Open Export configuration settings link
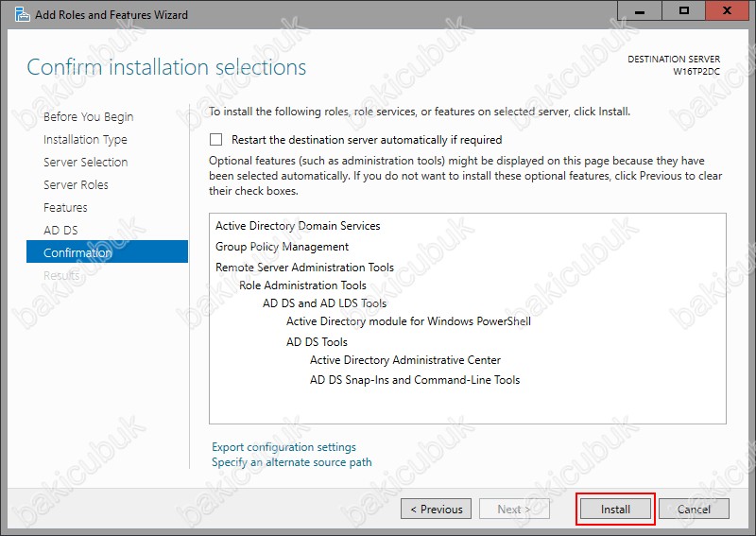This screenshot has height=536, width=756. [284, 447]
